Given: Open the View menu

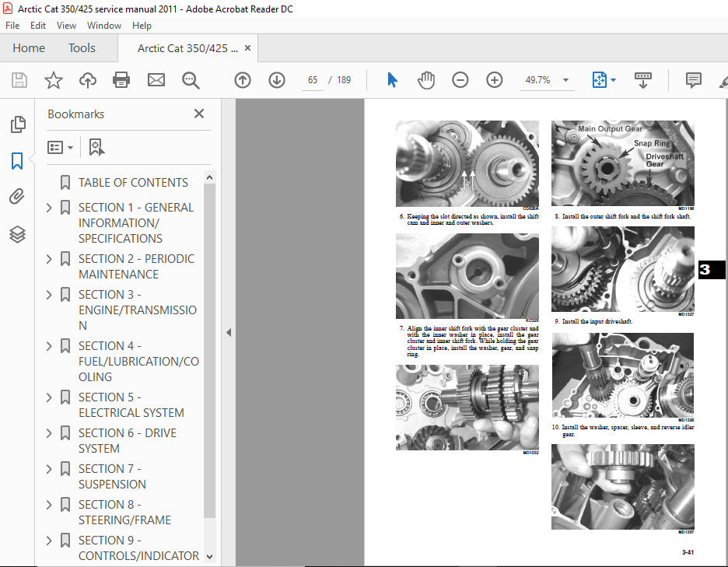Looking at the screenshot, I should click(66, 26).
